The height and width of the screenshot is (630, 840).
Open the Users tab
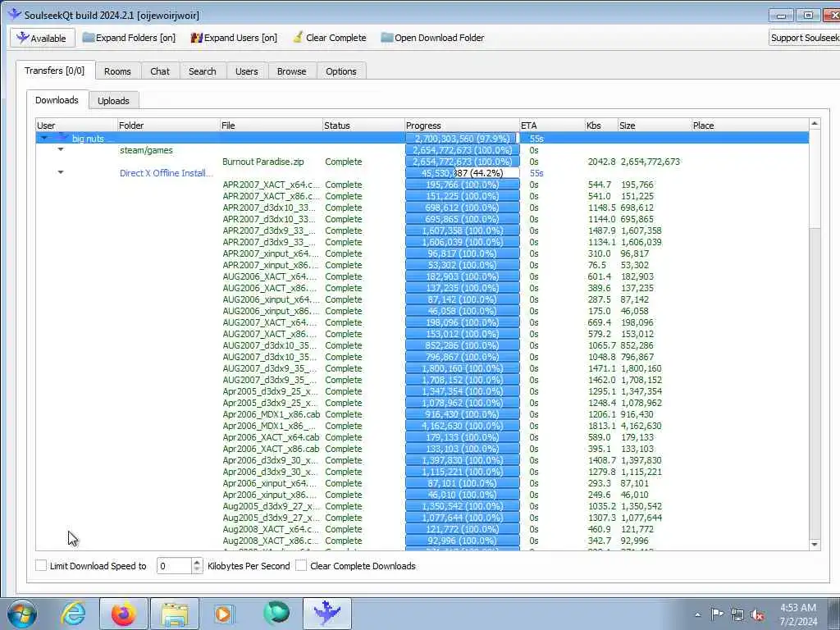(246, 71)
